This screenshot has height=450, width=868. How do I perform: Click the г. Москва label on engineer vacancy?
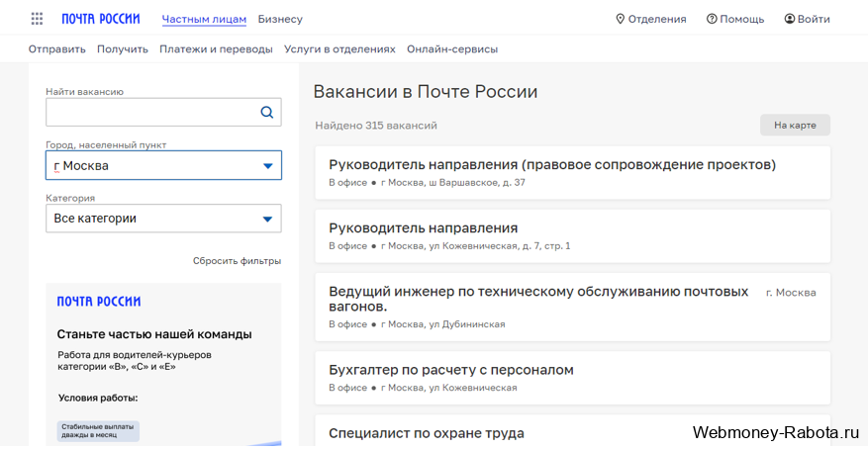click(791, 293)
